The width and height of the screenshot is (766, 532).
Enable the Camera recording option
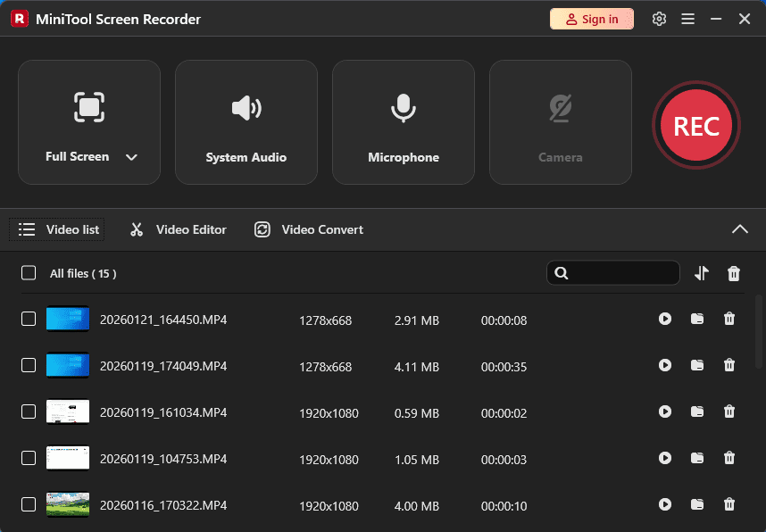click(x=560, y=121)
